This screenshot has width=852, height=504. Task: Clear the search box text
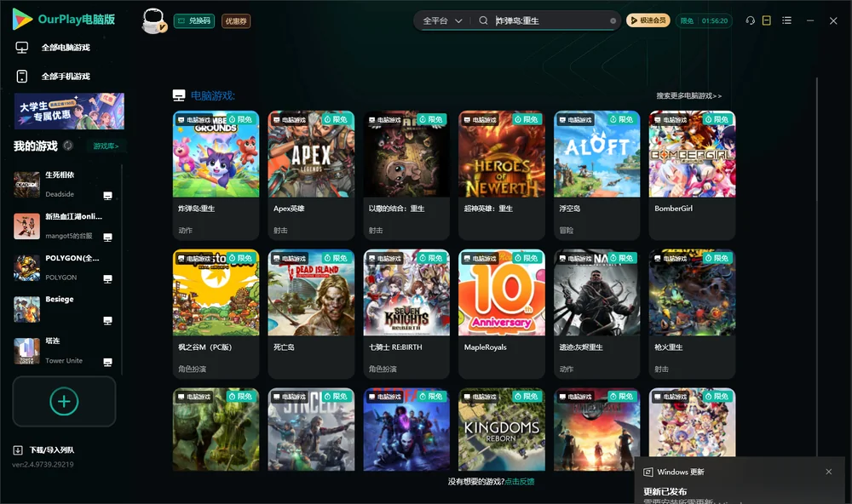coord(613,20)
